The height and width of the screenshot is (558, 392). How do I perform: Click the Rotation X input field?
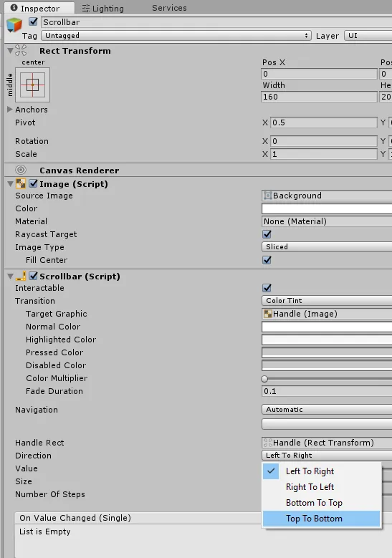click(324, 141)
